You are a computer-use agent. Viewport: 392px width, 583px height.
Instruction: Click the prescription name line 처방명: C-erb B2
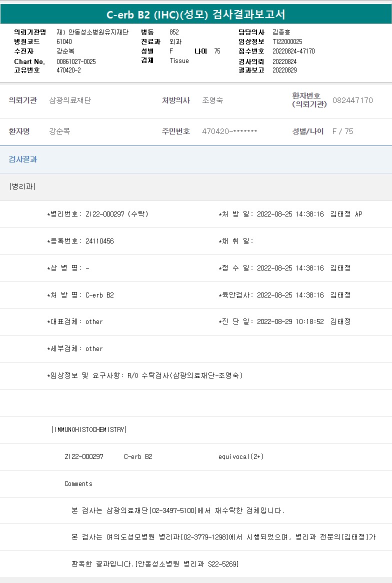[x=80, y=295]
